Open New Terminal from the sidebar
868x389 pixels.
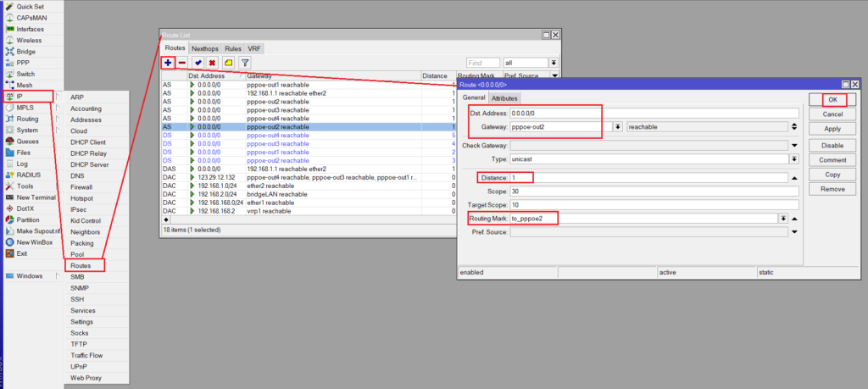[x=36, y=197]
